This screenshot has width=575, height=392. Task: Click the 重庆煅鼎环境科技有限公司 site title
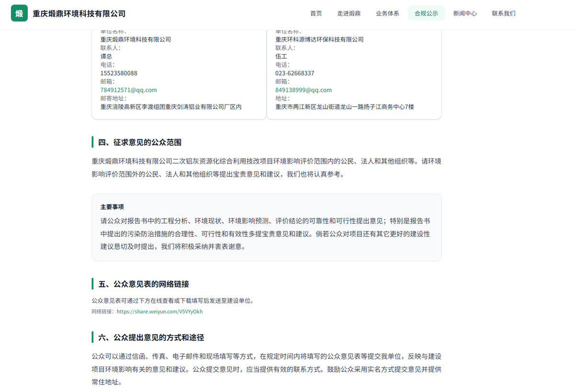pyautogui.click(x=79, y=13)
